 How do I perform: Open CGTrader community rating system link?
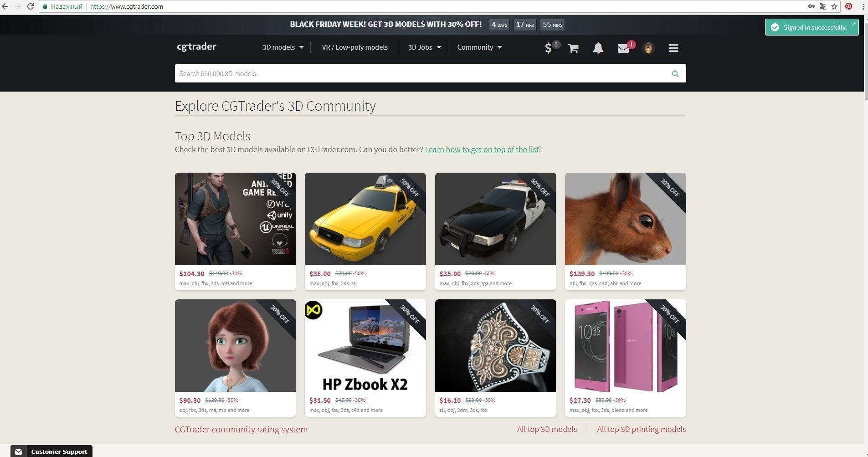click(241, 429)
